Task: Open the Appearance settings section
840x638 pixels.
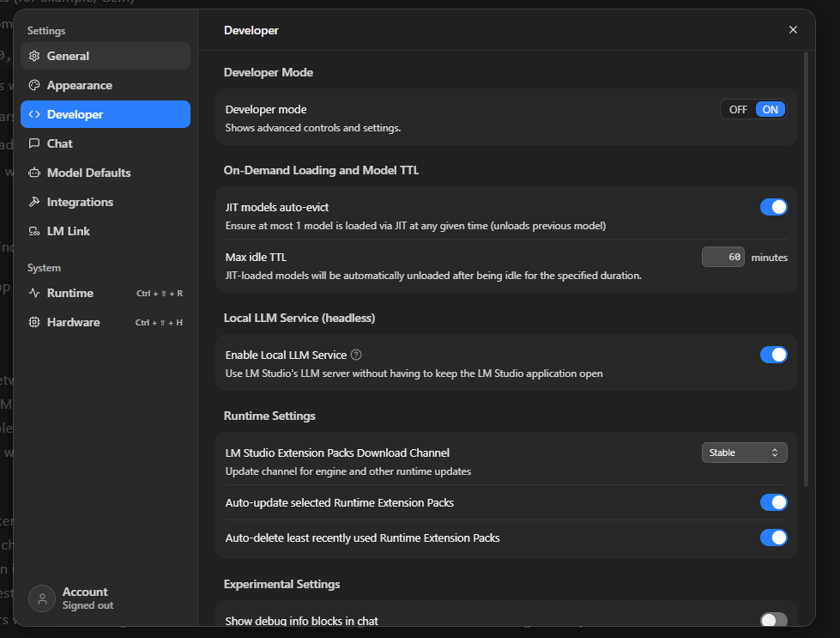Action: pos(106,85)
